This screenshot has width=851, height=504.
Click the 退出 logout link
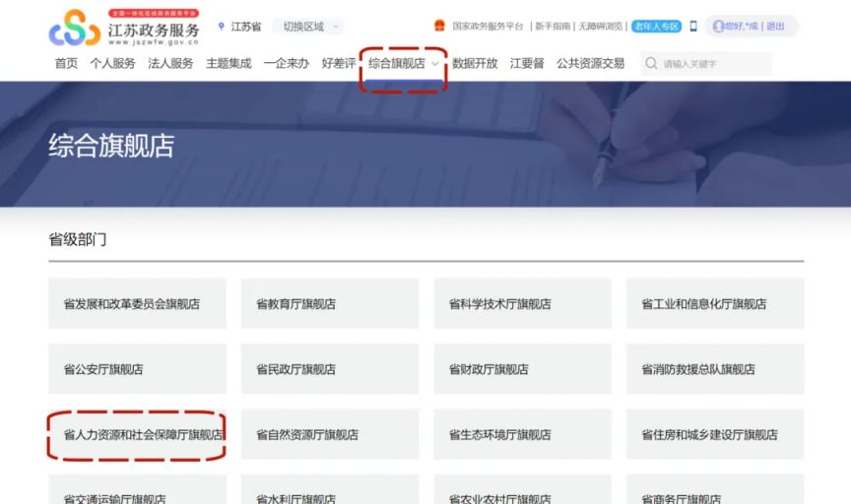[775, 27]
